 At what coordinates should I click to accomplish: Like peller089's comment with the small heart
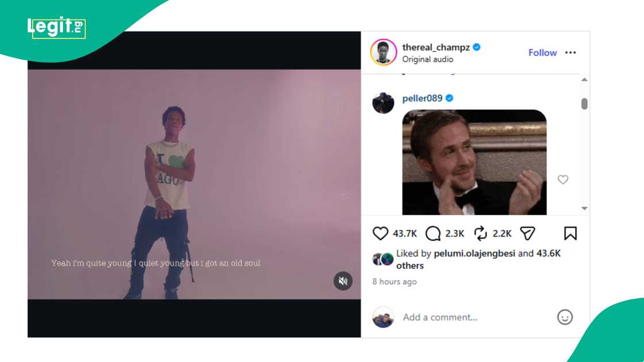(x=563, y=179)
